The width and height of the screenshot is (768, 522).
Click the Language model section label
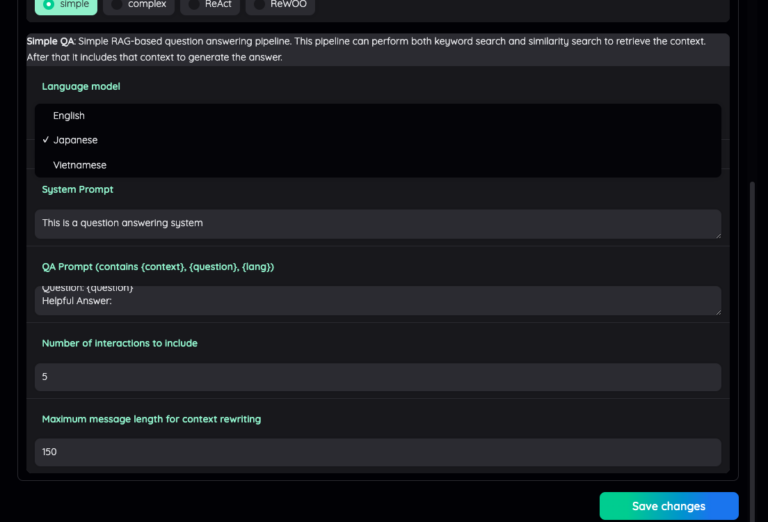point(81,87)
